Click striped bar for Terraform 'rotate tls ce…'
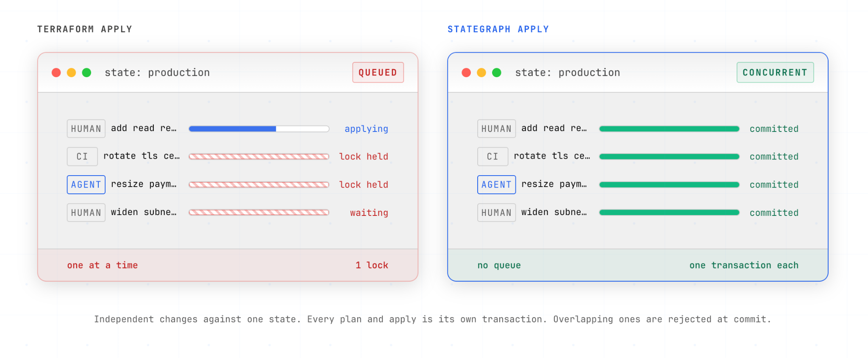 coord(259,157)
